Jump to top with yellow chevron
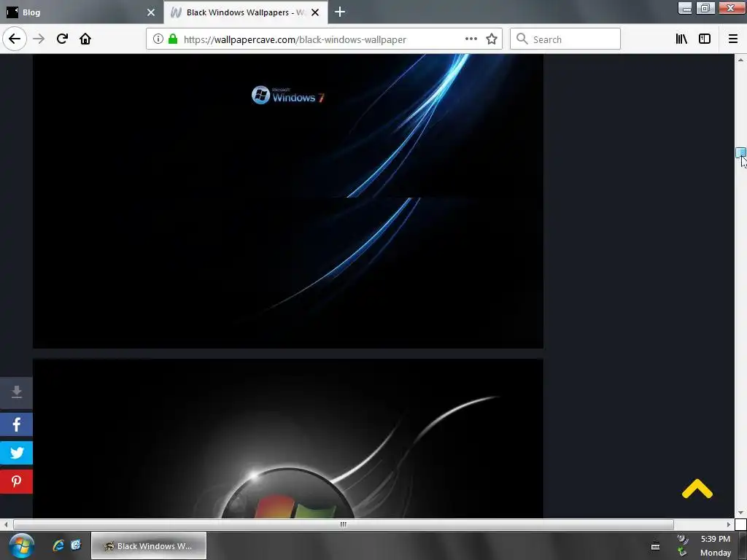The image size is (747, 560). [x=697, y=489]
